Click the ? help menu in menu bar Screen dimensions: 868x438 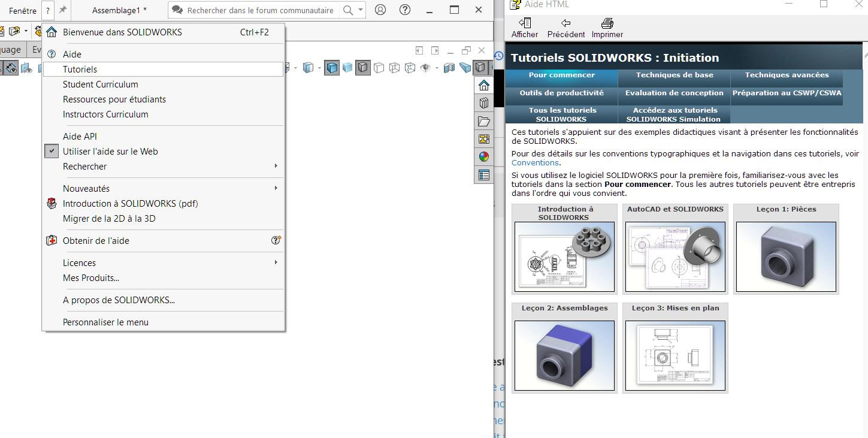click(x=48, y=11)
